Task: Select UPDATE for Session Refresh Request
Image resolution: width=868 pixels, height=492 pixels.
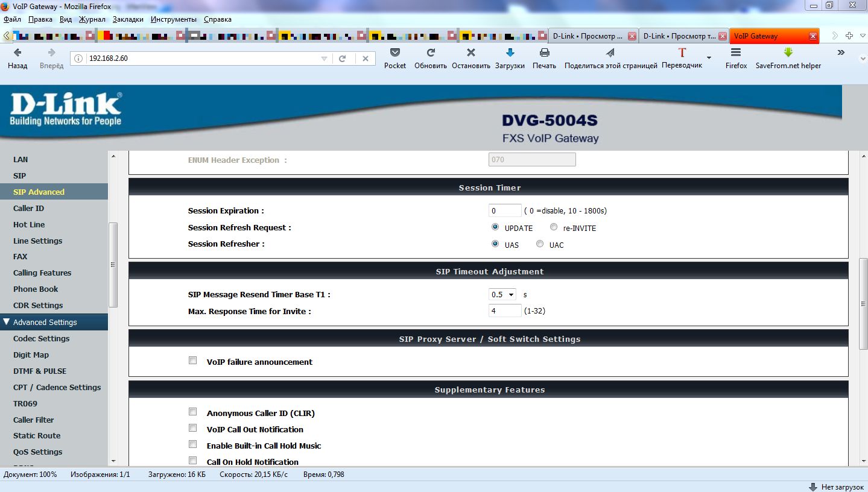Action: tap(495, 227)
